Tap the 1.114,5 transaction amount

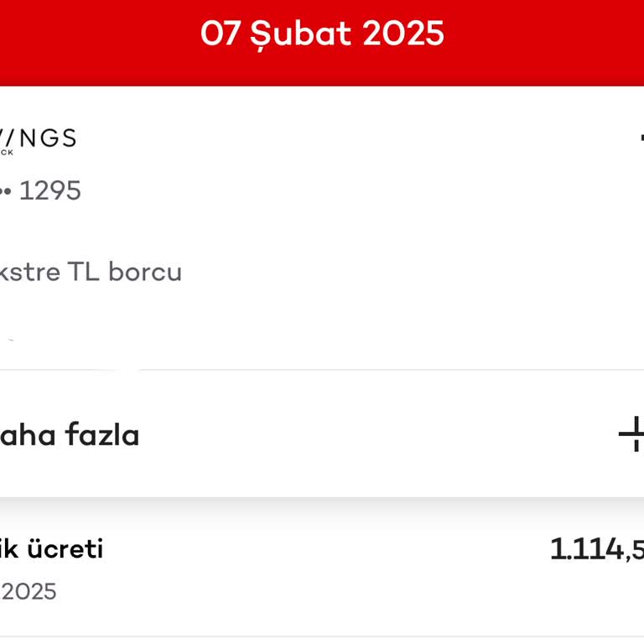596,550
